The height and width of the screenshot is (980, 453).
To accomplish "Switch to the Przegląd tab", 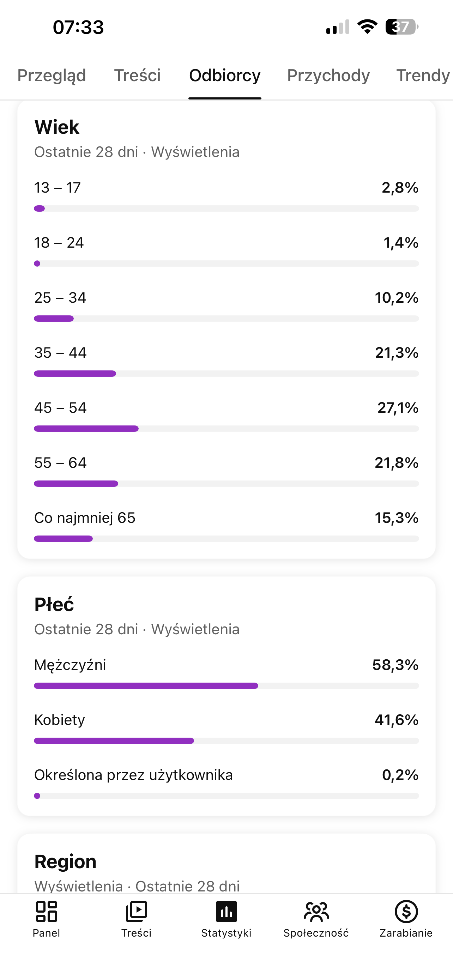I will coord(52,75).
